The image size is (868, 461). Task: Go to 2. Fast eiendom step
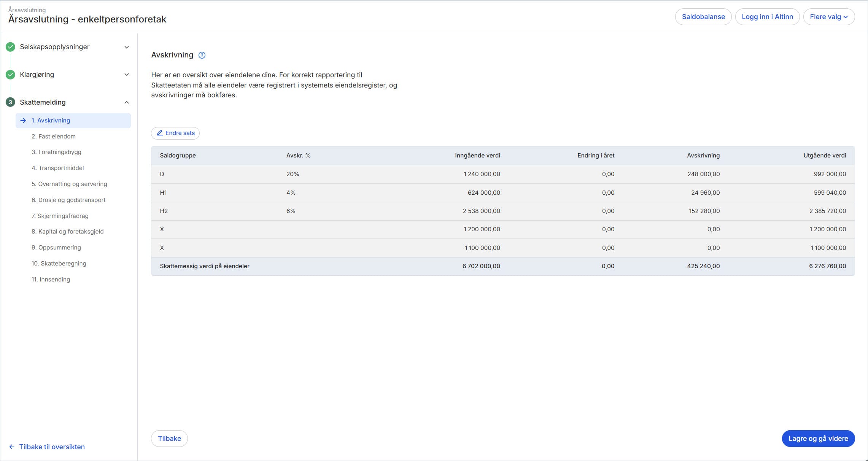point(54,136)
